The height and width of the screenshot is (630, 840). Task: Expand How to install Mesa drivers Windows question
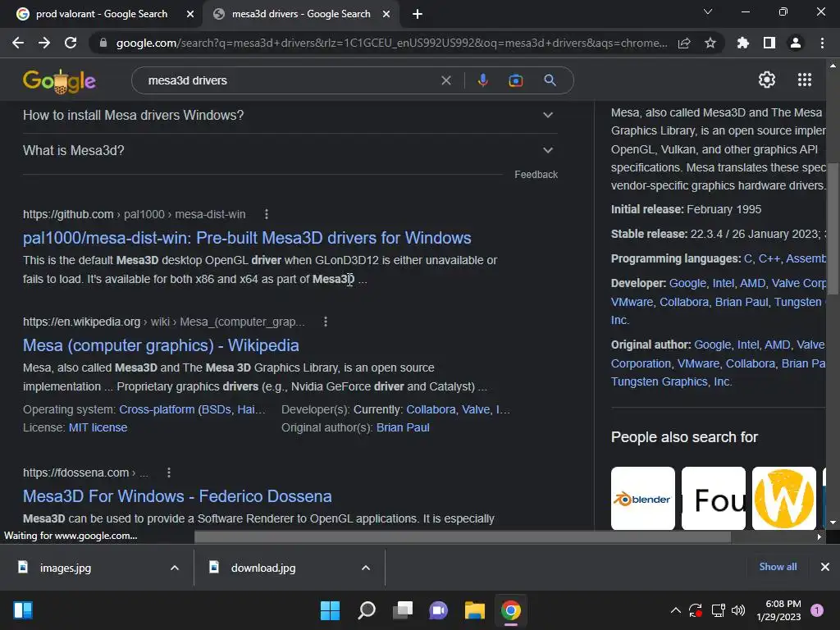[x=290, y=115]
